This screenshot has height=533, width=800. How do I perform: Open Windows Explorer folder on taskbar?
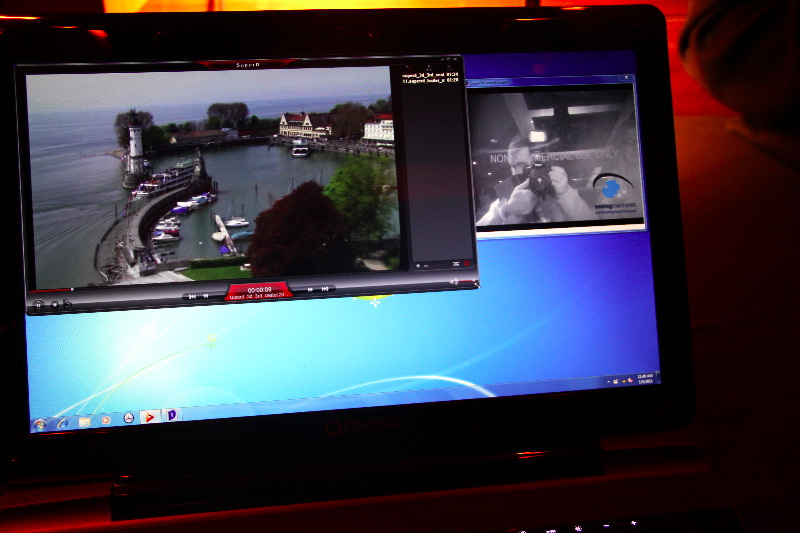coord(84,421)
